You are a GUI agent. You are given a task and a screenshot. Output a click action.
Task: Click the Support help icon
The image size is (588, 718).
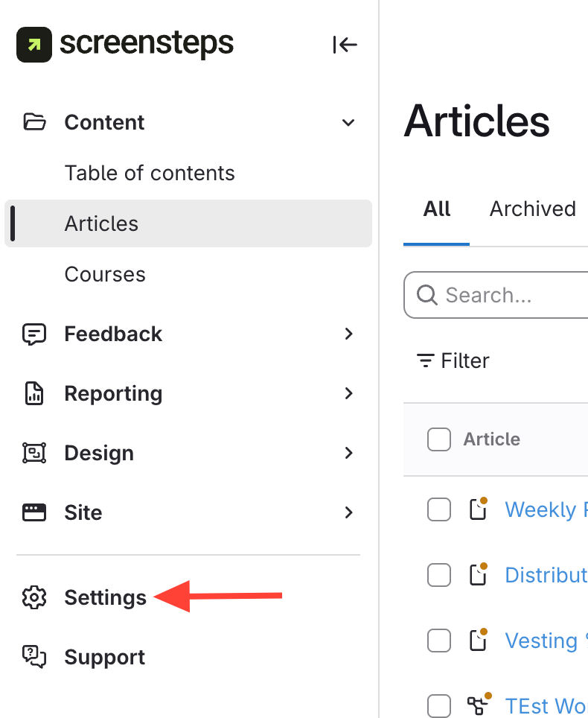[x=34, y=657]
